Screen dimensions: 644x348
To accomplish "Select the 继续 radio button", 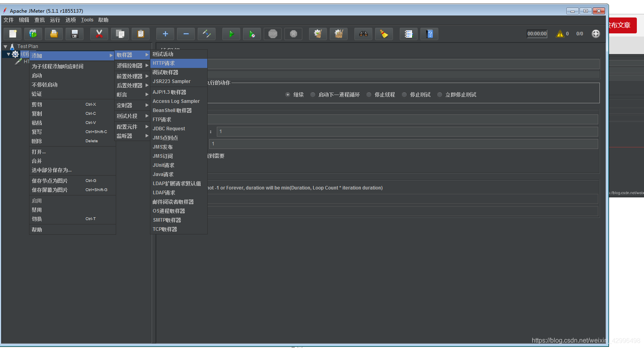I will [x=288, y=95].
